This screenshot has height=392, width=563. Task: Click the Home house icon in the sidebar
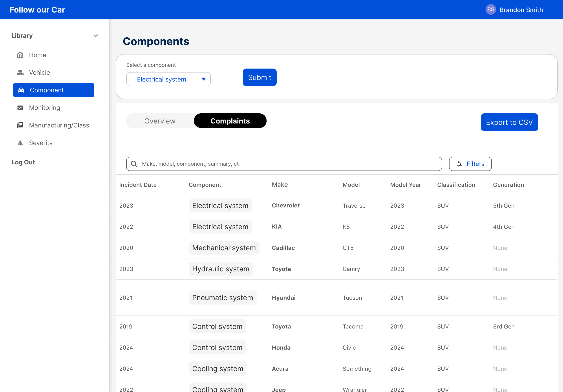click(20, 55)
